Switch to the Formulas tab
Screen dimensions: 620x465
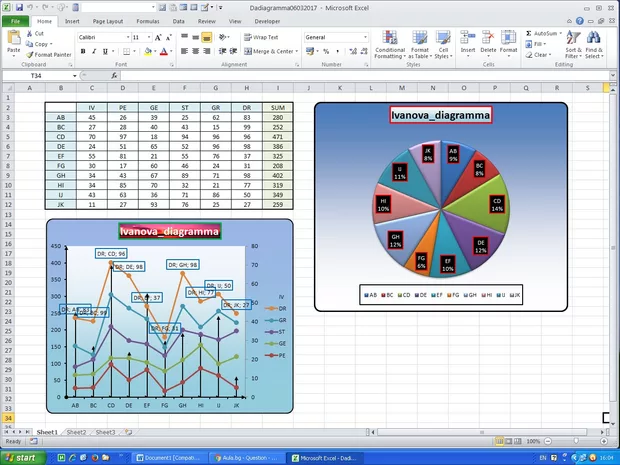pyautogui.click(x=148, y=21)
